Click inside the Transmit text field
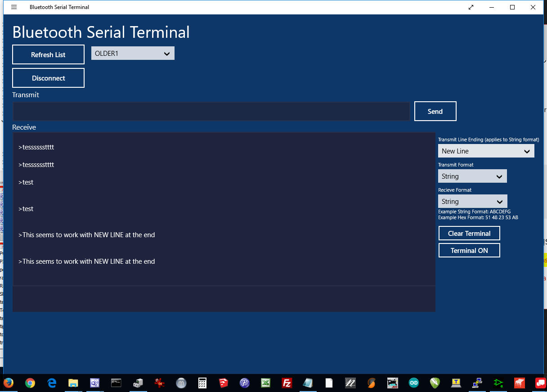 pyautogui.click(x=211, y=111)
